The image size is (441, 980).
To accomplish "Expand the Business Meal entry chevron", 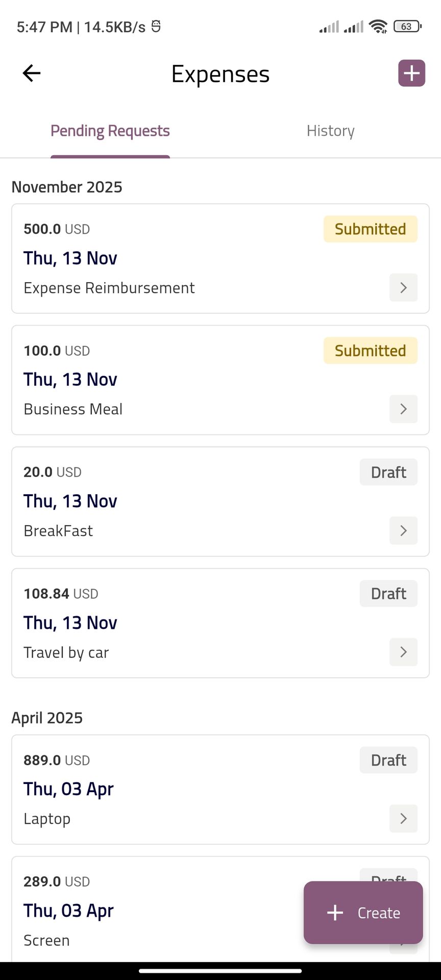I will tap(403, 409).
